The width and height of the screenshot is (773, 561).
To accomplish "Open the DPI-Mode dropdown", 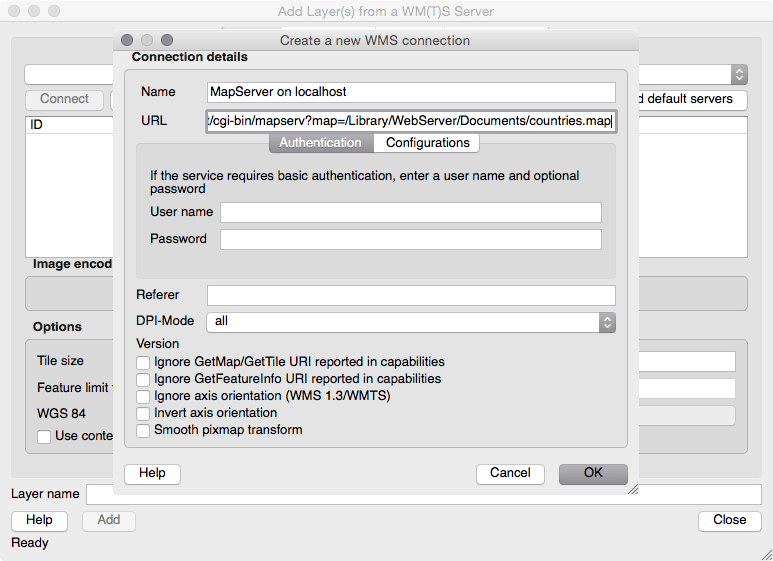I will [410, 322].
